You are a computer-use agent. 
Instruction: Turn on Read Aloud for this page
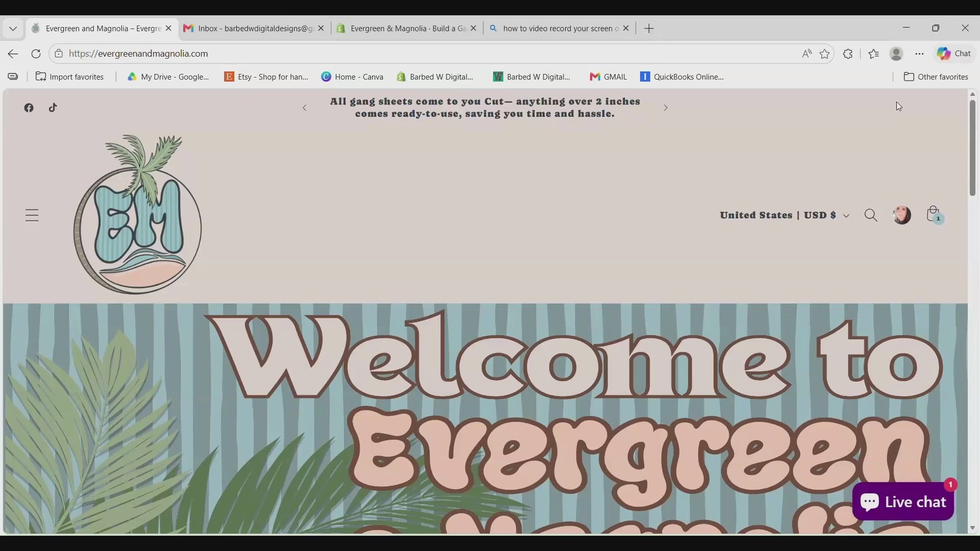point(806,54)
